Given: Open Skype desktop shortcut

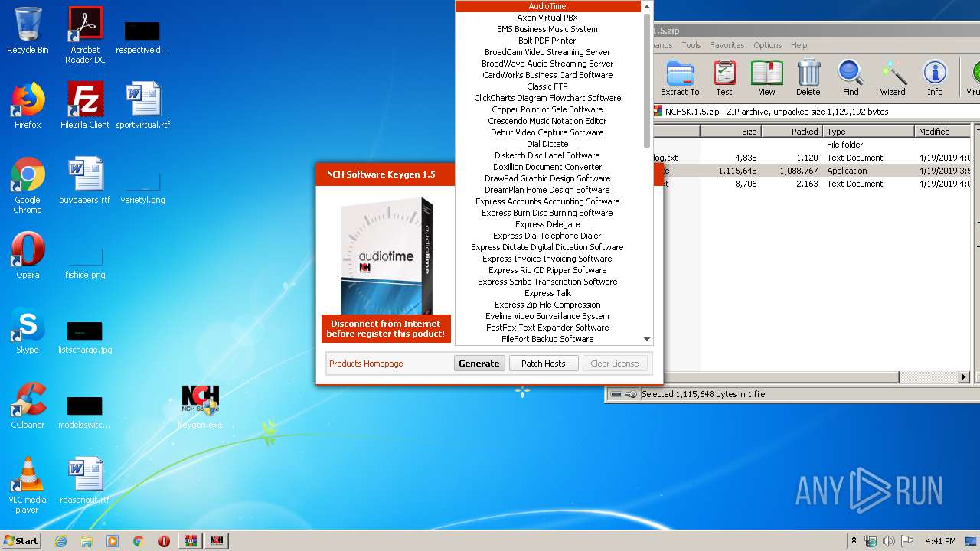Looking at the screenshot, I should coord(28,331).
